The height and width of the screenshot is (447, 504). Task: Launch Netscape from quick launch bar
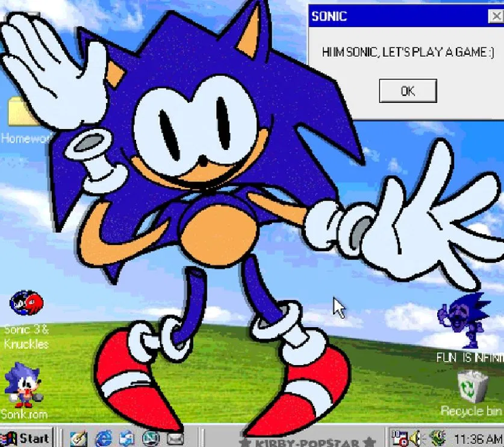click(x=151, y=438)
